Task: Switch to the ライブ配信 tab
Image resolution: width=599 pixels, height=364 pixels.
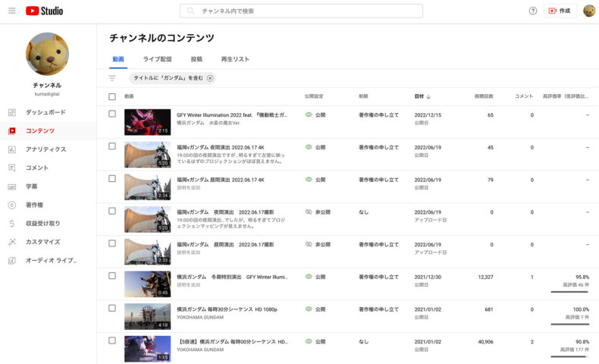Action: tap(157, 59)
